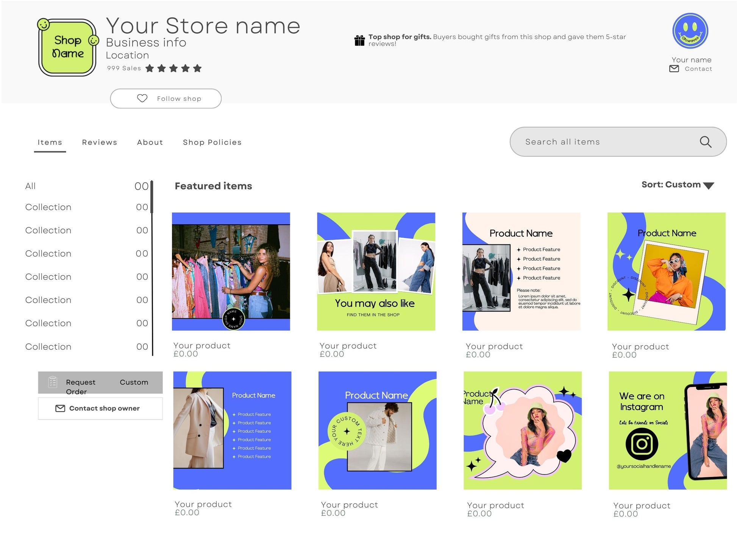Click the blue smiley profile avatar
This screenshot has height=560, width=737.
(x=690, y=31)
